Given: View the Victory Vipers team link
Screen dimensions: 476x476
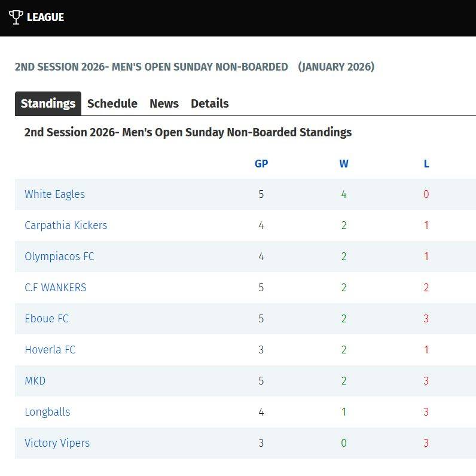Looking at the screenshot, I should coord(57,443).
